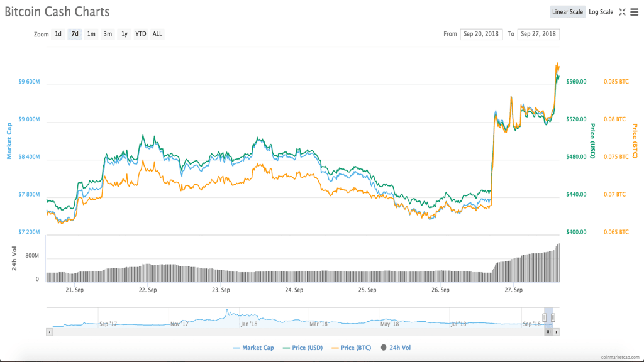Click the From date field

coord(481,34)
